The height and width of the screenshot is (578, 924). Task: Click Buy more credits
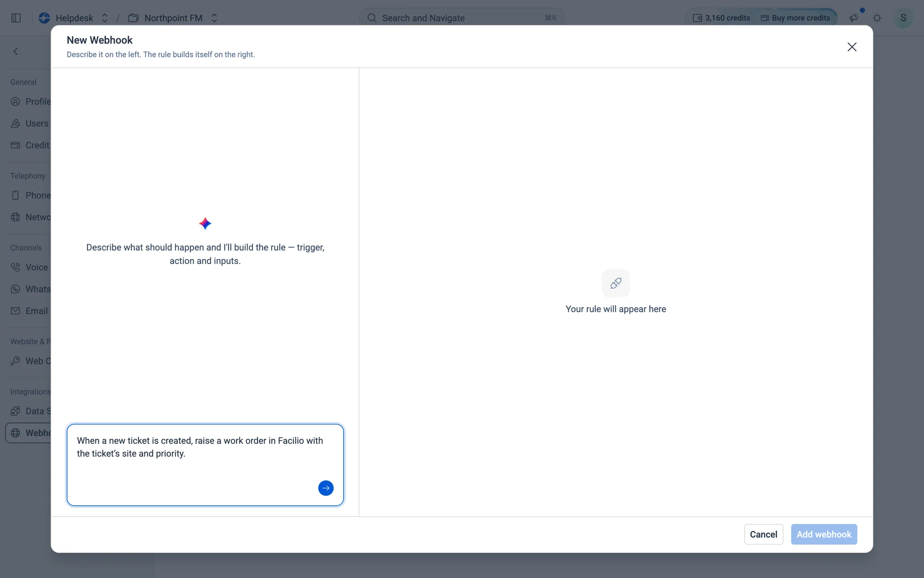point(796,18)
